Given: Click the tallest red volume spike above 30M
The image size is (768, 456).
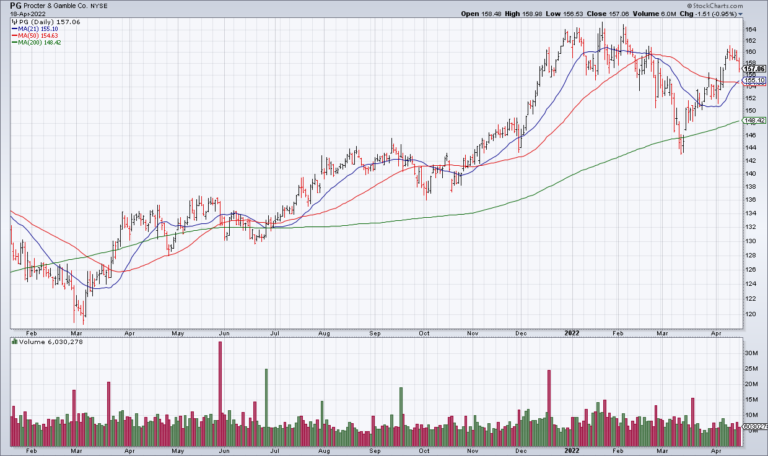Looking at the screenshot, I should tap(220, 394).
